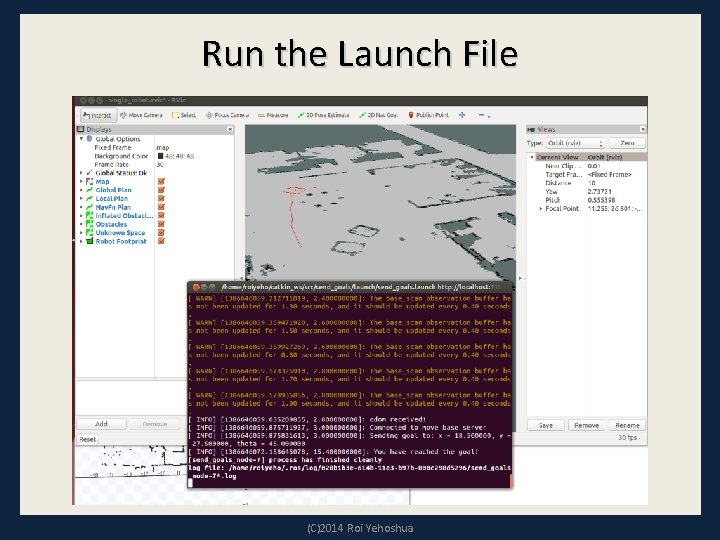Viewport: 720px width, 540px height.
Task: Select the Publish Point tool
Action: point(428,115)
